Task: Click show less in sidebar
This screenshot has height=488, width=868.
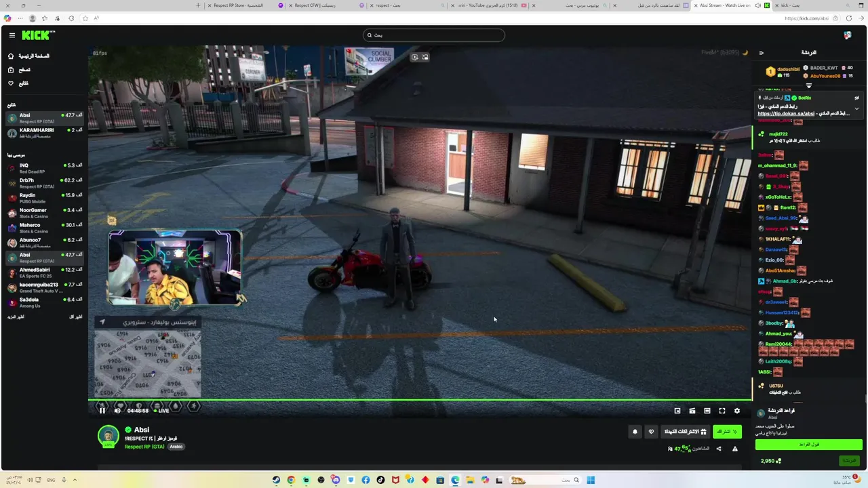Action: (x=75, y=317)
